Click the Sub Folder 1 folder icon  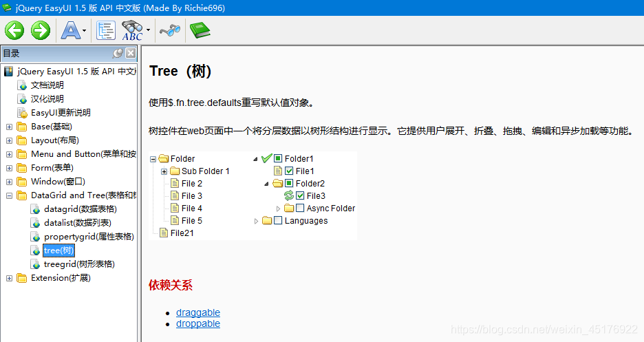tap(175, 171)
